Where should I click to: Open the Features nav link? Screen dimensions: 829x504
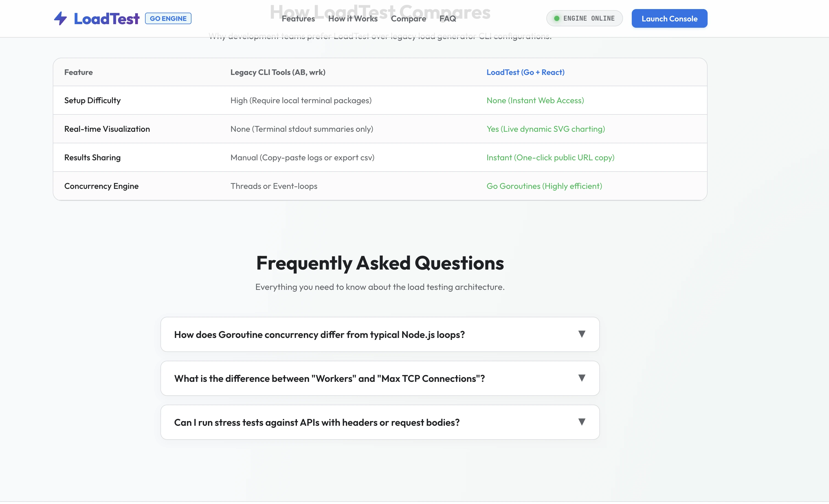click(x=298, y=18)
